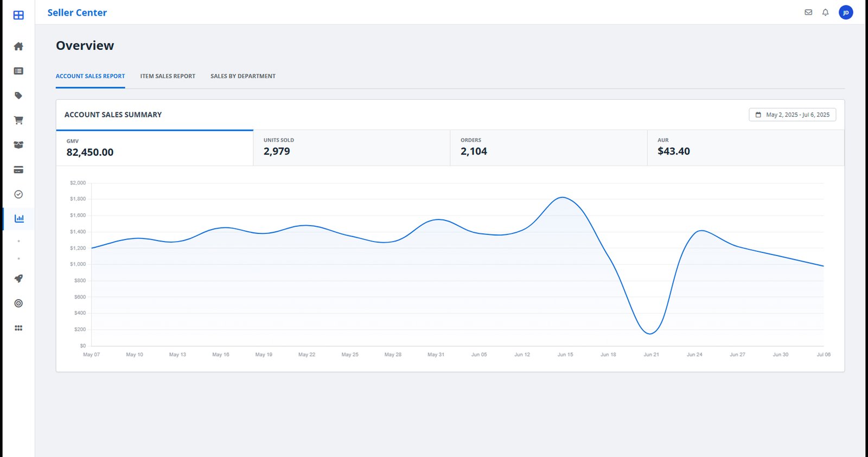
Task: Open the list view sidebar icon
Action: click(18, 71)
